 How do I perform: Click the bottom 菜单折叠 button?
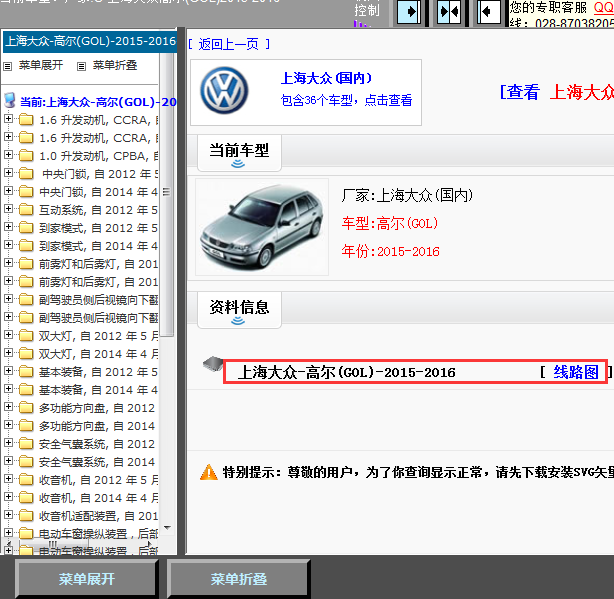coord(238,579)
